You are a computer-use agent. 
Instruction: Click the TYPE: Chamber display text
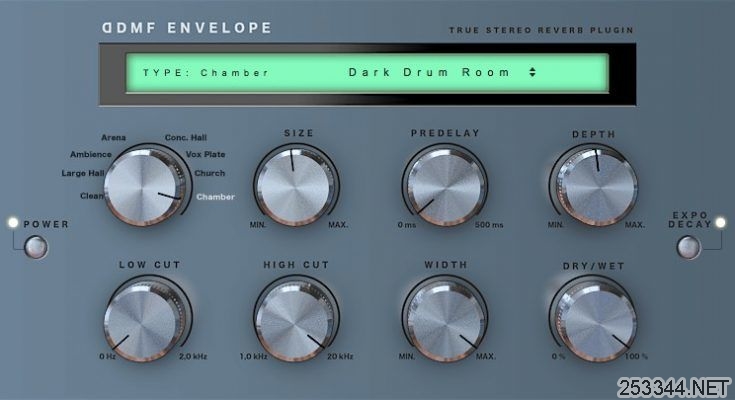click(x=206, y=73)
